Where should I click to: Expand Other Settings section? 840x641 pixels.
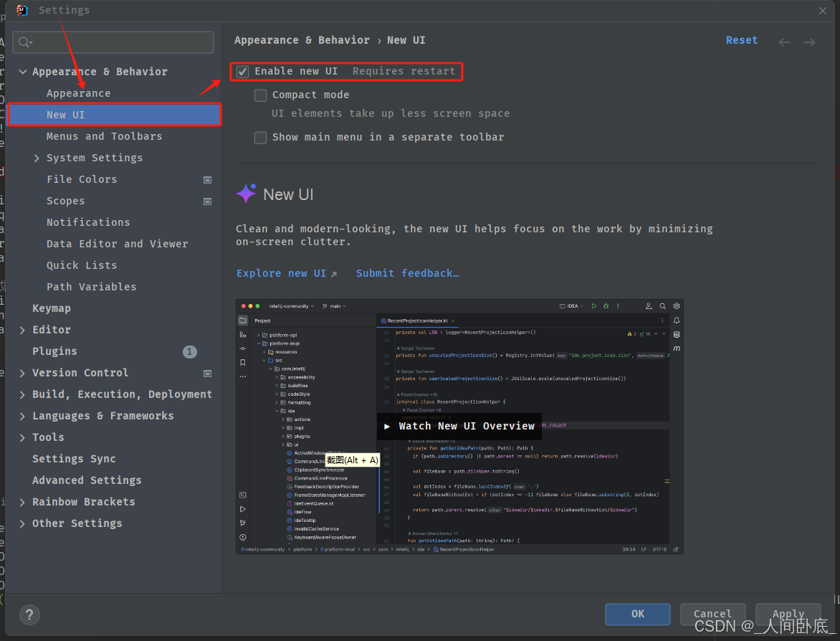click(22, 523)
